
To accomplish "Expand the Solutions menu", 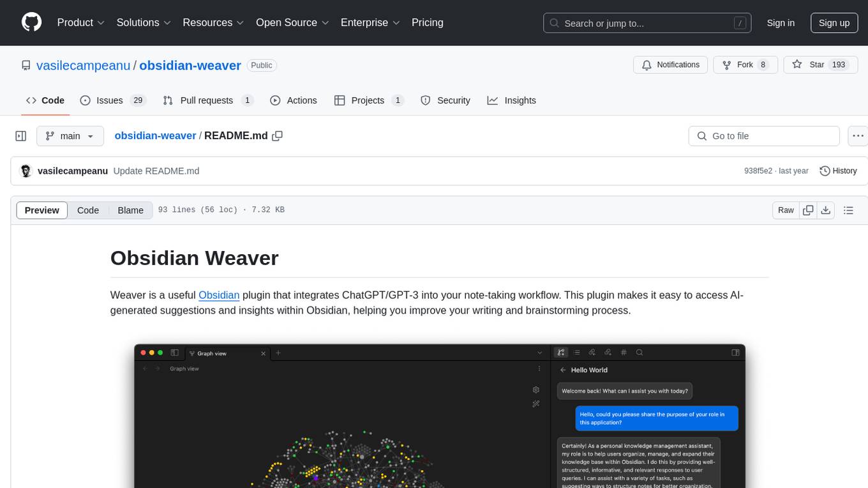I will click(144, 22).
